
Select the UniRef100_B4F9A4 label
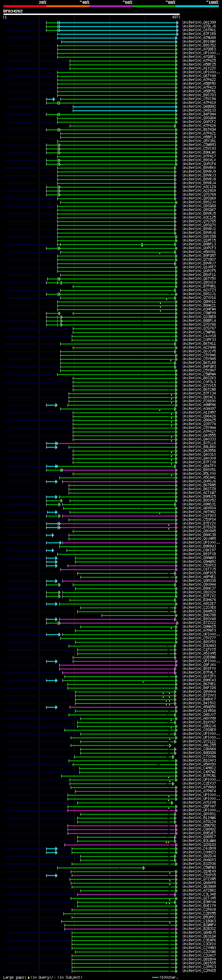coord(199,114)
